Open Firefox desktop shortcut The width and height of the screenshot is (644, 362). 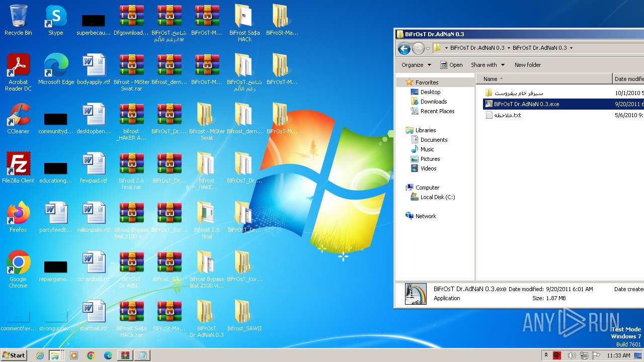tap(18, 217)
